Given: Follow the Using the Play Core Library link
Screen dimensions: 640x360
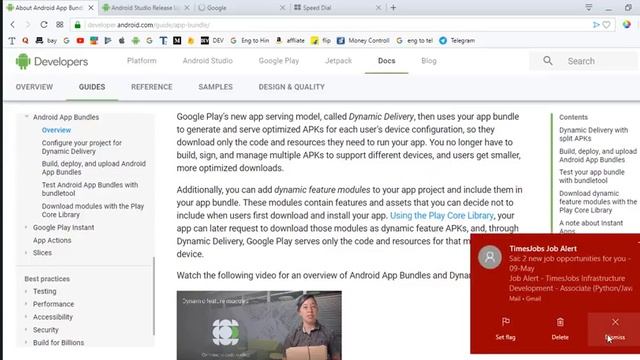Looking at the screenshot, I should pos(442,216).
